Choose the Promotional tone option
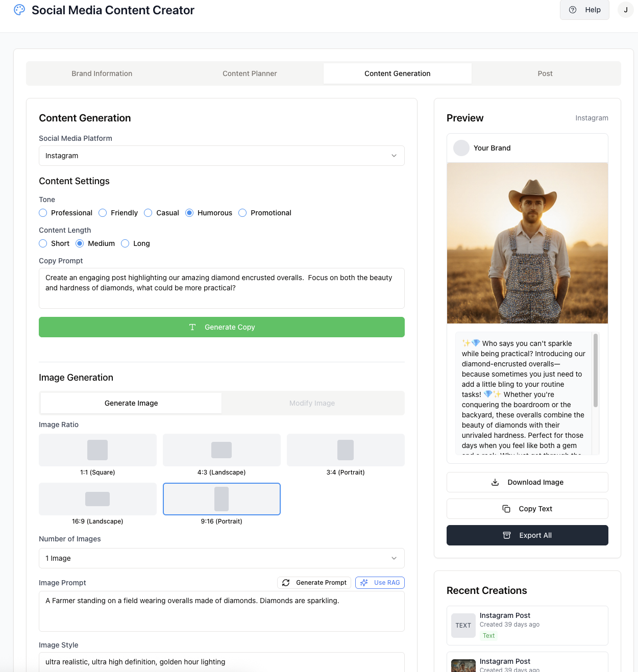Viewport: 638px width, 672px height. click(243, 213)
